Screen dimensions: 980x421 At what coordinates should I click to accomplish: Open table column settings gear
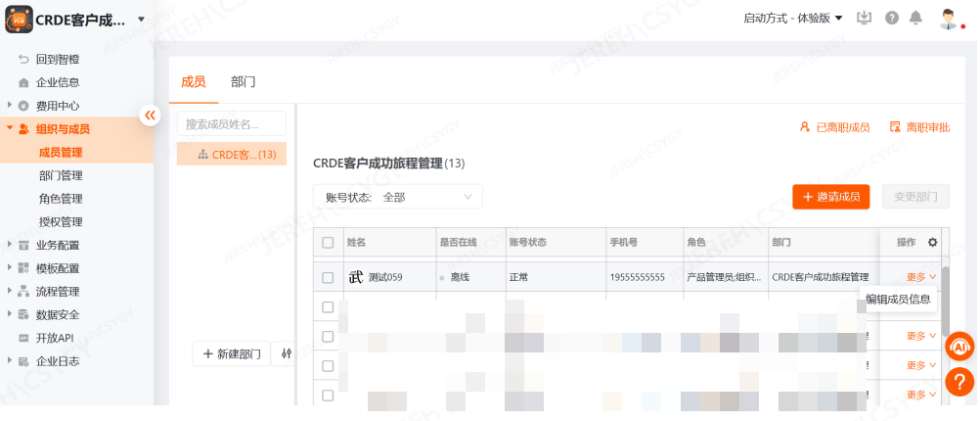coord(932,242)
